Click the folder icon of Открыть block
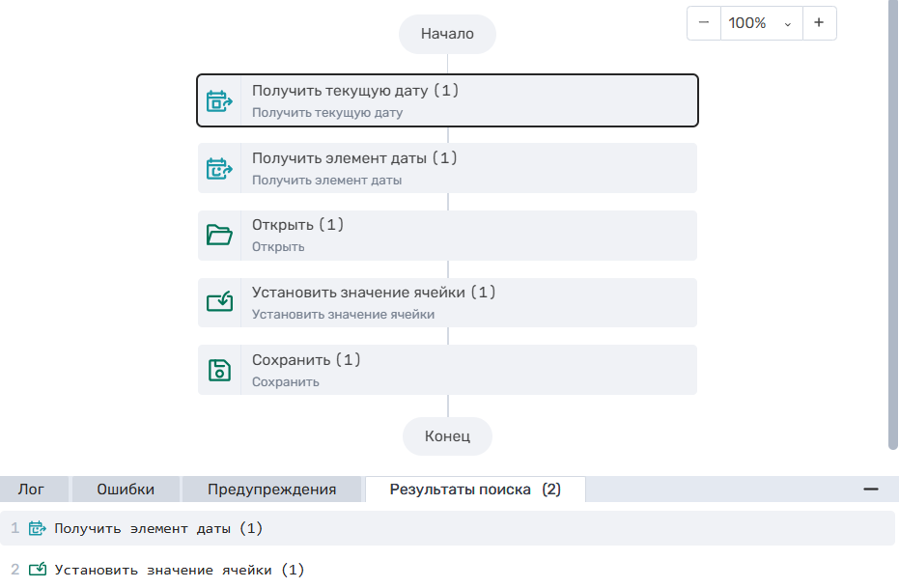This screenshot has height=588, width=899. (220, 235)
